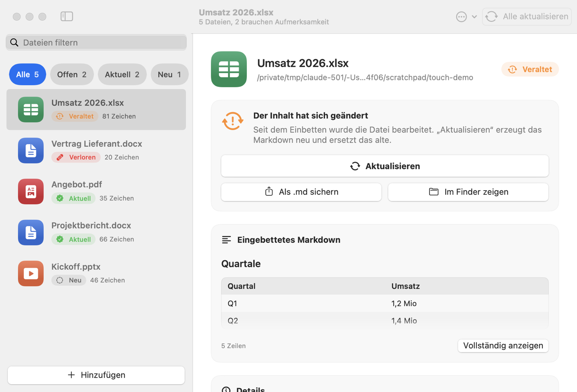Screen dimensions: 577x392
Task: Click the Eingebettetes Markdown lines icon
Action: pos(226,240)
